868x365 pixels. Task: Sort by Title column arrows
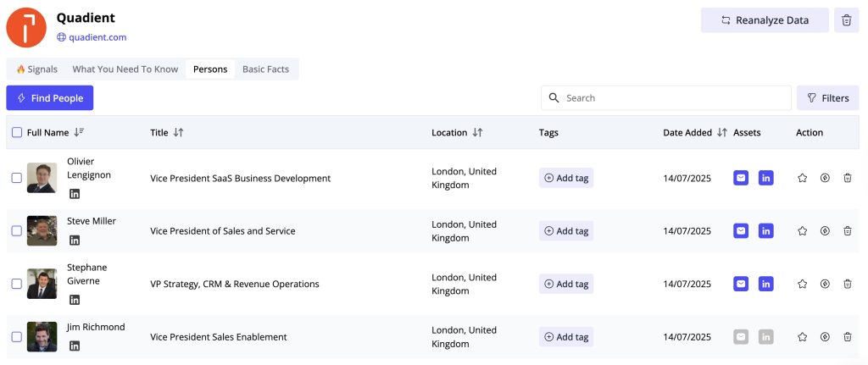click(x=178, y=132)
